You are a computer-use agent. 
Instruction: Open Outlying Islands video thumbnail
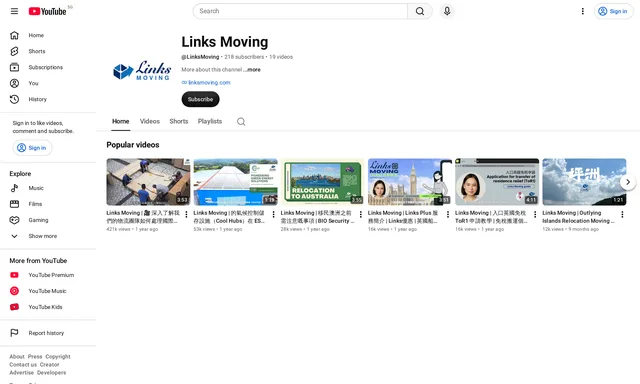point(584,182)
